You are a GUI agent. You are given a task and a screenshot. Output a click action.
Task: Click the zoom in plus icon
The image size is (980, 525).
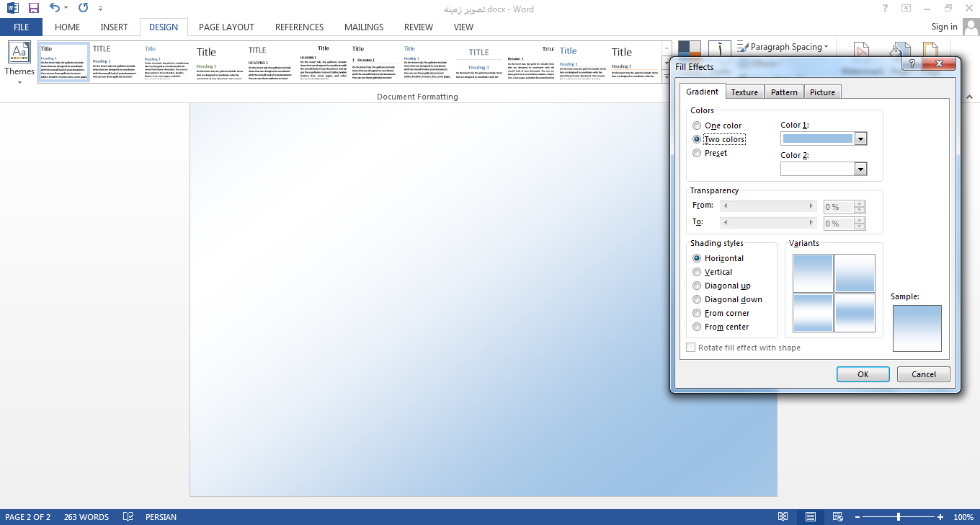coord(940,517)
